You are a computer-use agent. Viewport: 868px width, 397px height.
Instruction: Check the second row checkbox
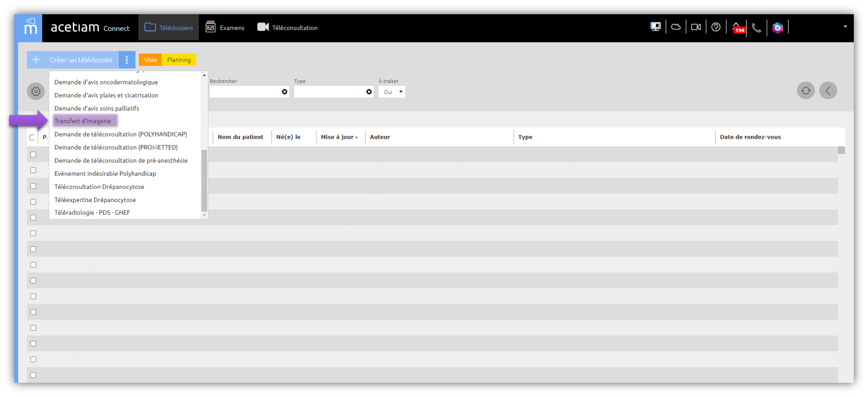[x=33, y=170]
